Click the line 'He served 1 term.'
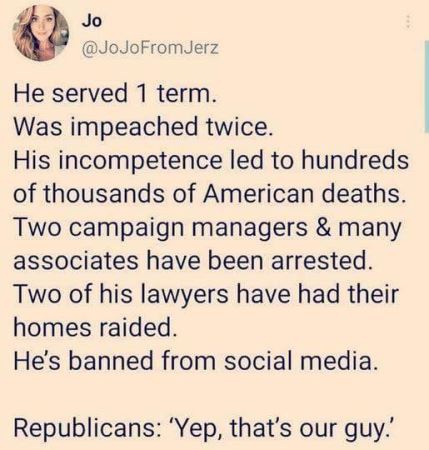Image resolution: width=429 pixels, height=450 pixels. [115, 93]
